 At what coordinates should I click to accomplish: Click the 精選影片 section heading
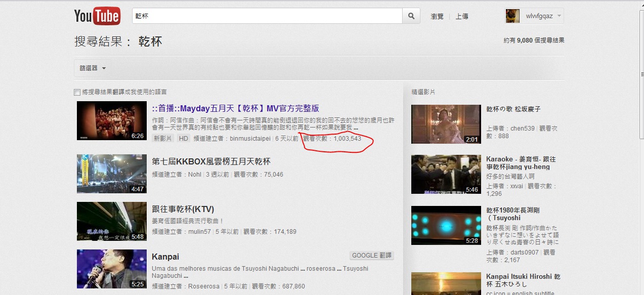click(x=423, y=92)
